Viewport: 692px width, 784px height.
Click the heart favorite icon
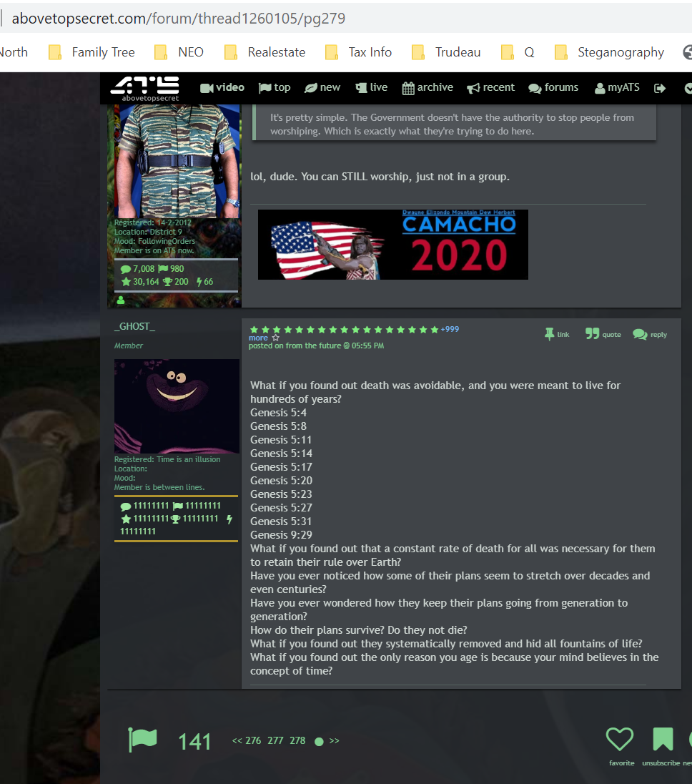[x=620, y=739]
